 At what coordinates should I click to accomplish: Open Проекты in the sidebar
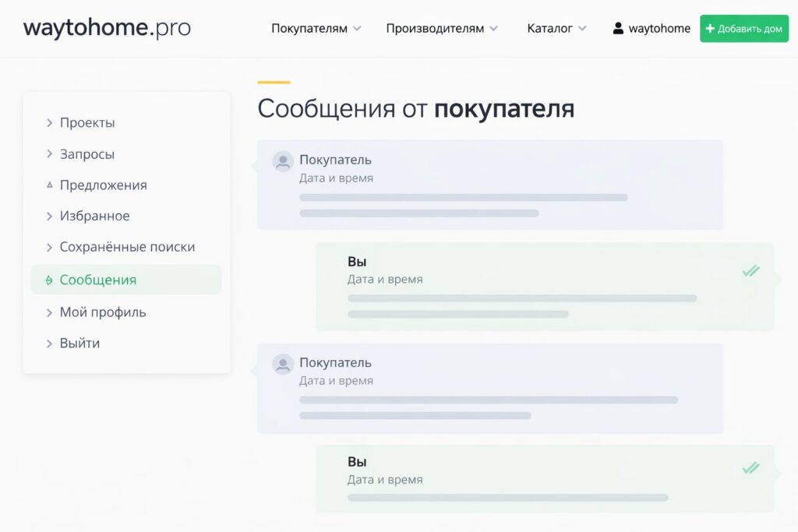[87, 123]
